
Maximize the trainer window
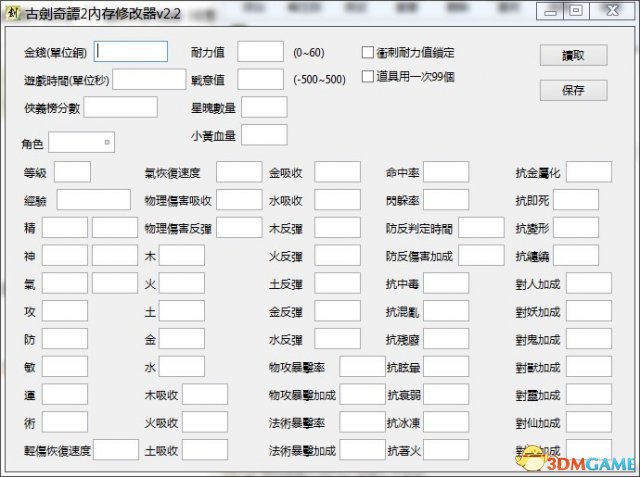(x=576, y=11)
